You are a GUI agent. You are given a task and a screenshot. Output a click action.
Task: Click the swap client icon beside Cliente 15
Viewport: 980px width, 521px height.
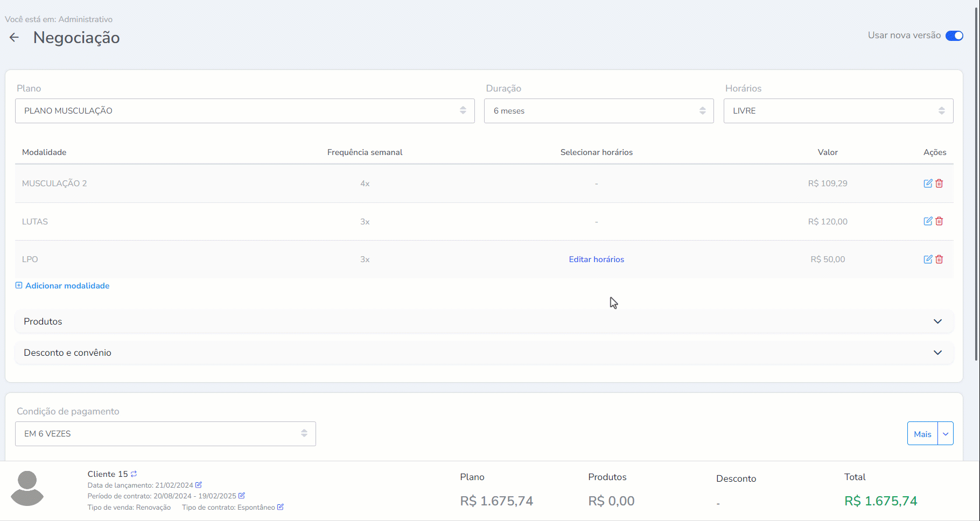pyautogui.click(x=134, y=474)
